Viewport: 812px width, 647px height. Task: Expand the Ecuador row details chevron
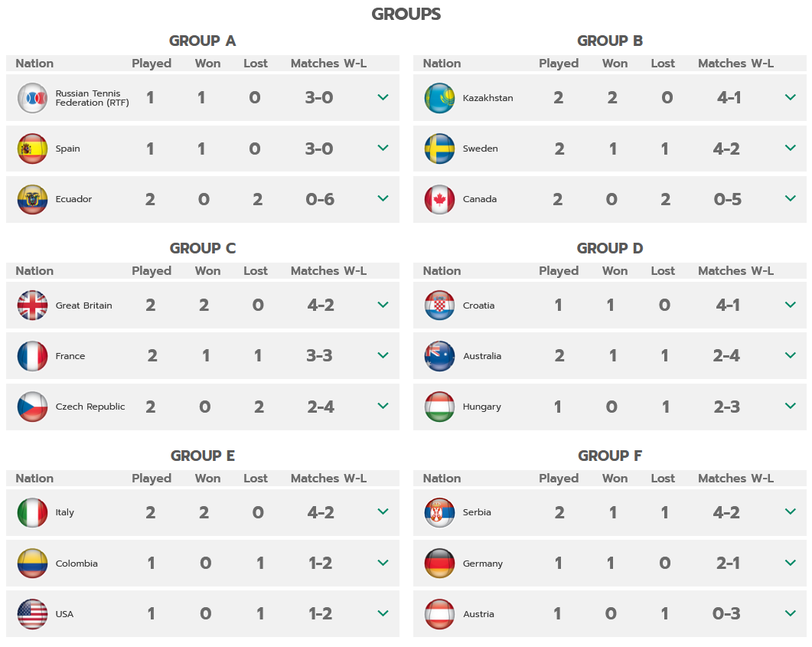[x=383, y=198]
